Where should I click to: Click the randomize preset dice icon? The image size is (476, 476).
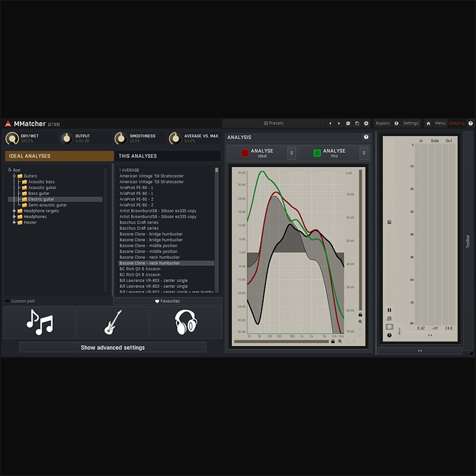click(x=348, y=123)
